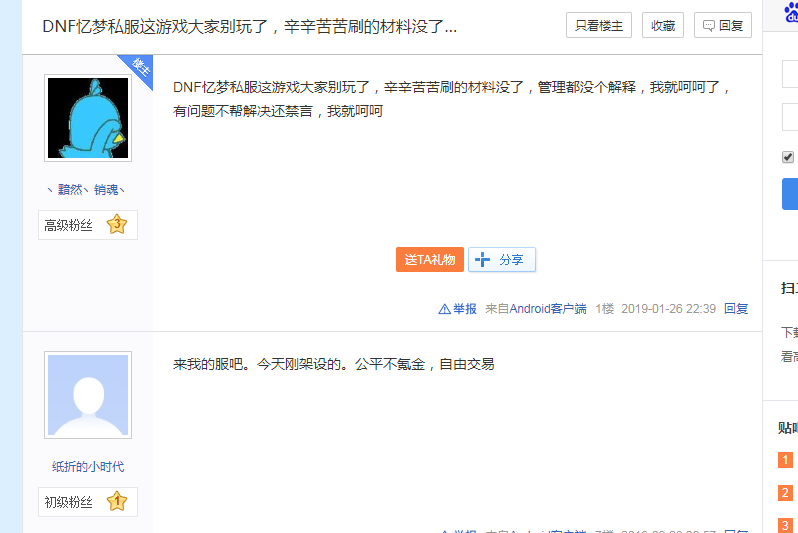The height and width of the screenshot is (533, 798).
Task: Click the first input field in right panel
Action: [x=790, y=74]
